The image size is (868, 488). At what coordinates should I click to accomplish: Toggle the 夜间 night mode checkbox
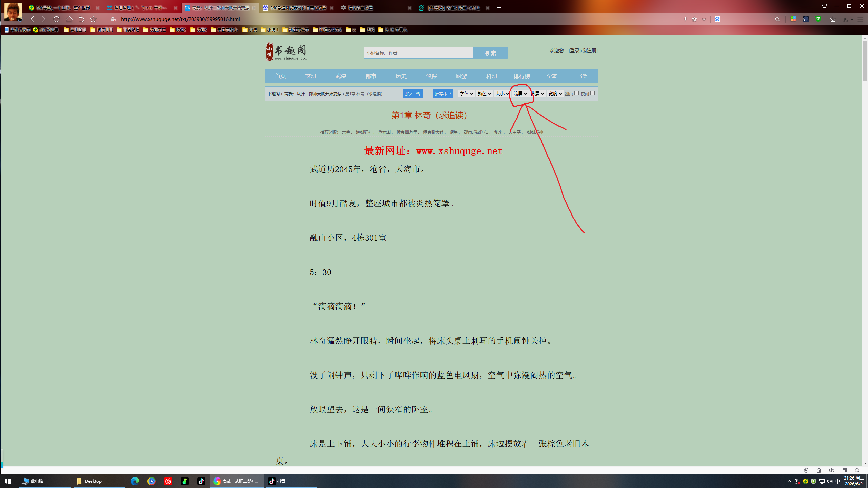[x=592, y=93]
